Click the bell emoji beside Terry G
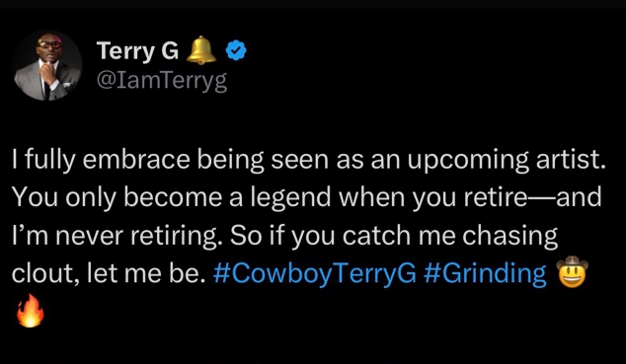This screenshot has height=364, width=626. (201, 50)
